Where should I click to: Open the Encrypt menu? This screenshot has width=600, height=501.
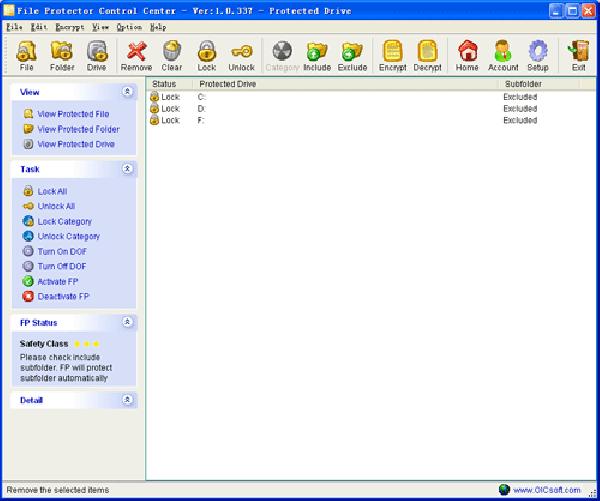click(x=69, y=27)
